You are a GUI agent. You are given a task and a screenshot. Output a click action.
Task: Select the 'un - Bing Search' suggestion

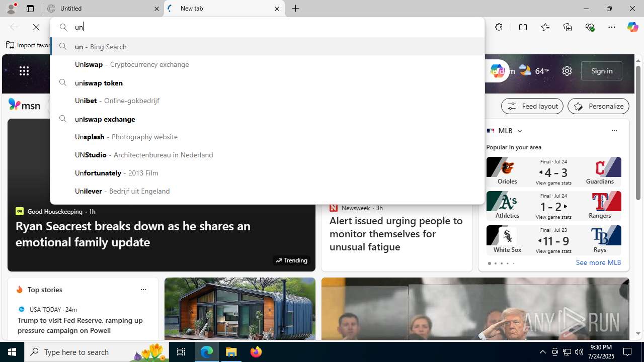click(x=267, y=46)
